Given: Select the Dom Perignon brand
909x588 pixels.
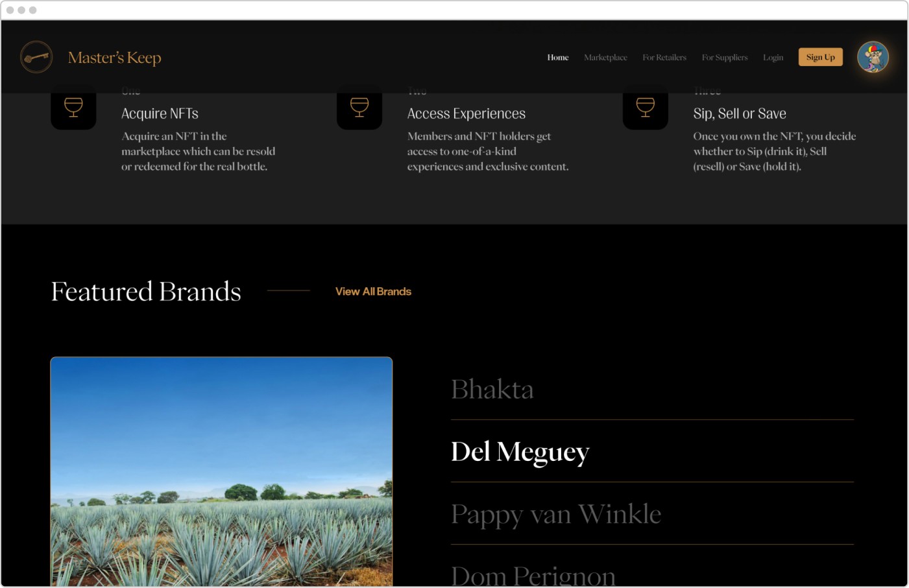Looking at the screenshot, I should click(533, 574).
